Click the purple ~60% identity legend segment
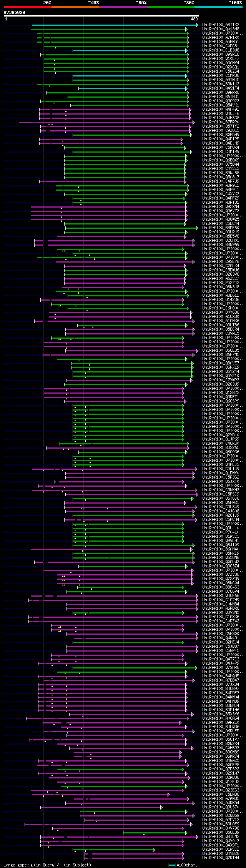This screenshot has width=246, height=868. coord(123,7)
